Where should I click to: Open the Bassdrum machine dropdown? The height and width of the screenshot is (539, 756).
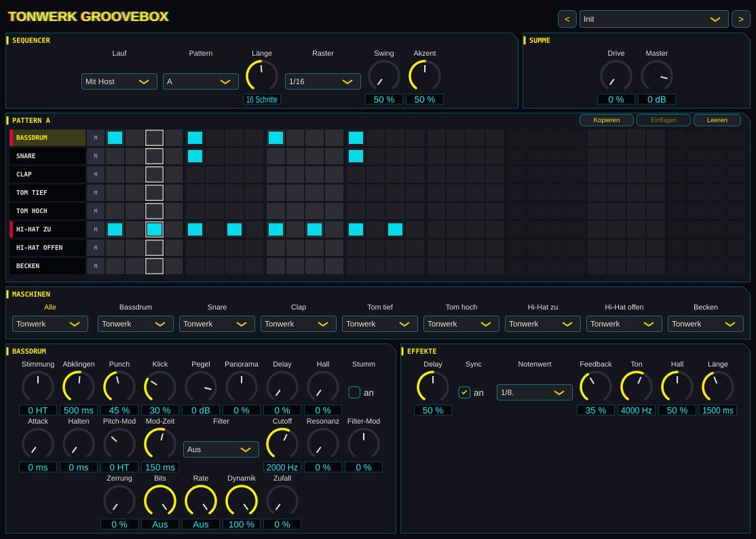pos(136,324)
